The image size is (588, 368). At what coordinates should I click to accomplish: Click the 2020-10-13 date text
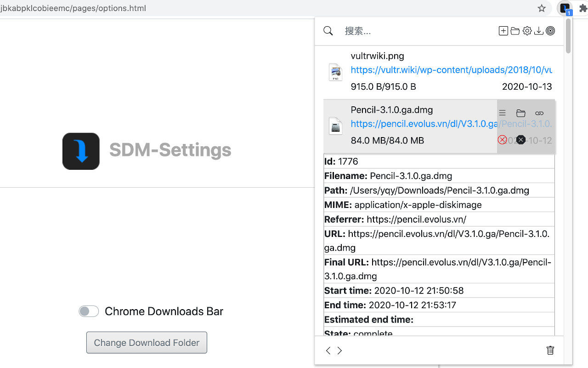click(x=527, y=86)
